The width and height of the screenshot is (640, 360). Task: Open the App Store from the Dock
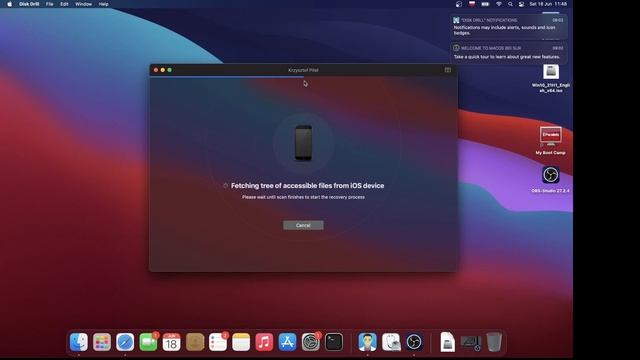tap(287, 342)
